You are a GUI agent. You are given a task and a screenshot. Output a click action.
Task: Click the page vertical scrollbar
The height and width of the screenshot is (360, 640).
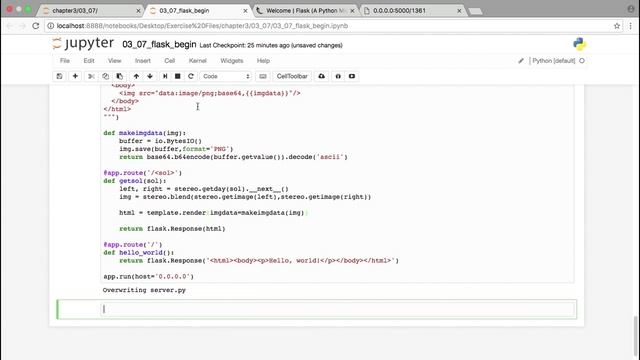(x=636, y=335)
